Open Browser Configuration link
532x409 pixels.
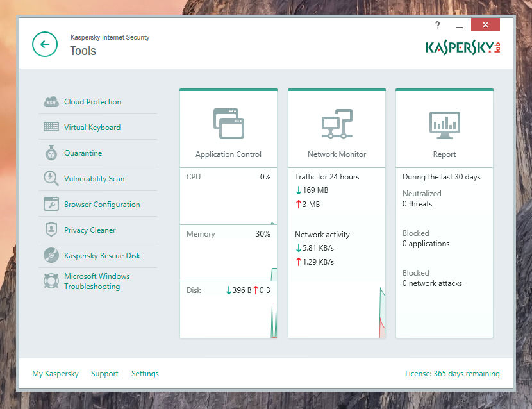point(102,204)
